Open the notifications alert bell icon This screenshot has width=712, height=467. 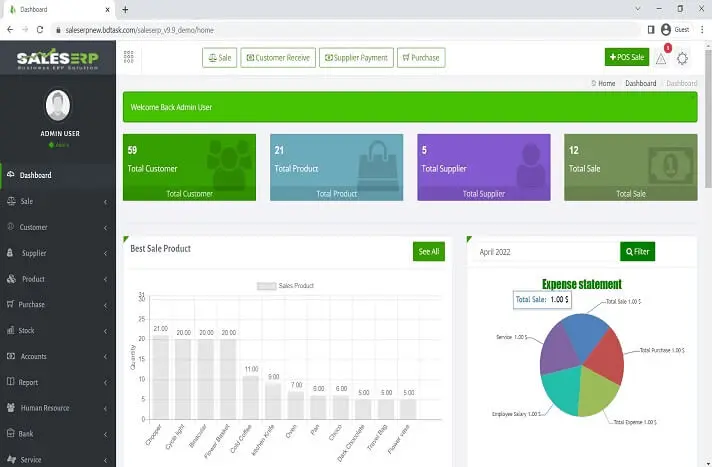tap(661, 58)
